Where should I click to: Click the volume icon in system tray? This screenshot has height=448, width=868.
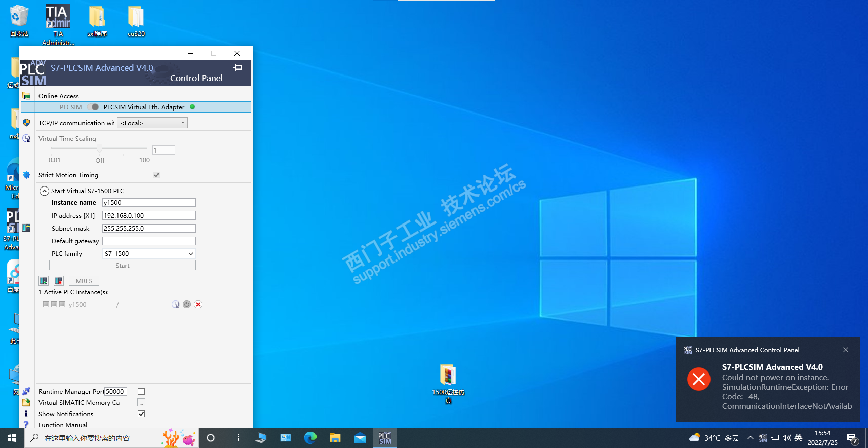point(786,438)
